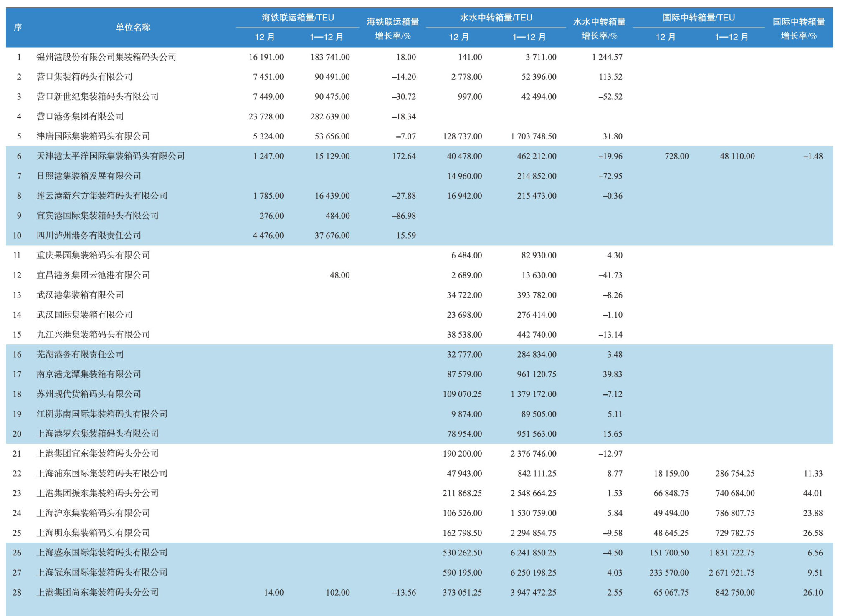Click the 单位名称 column header
The image size is (843, 616).
pos(133,27)
